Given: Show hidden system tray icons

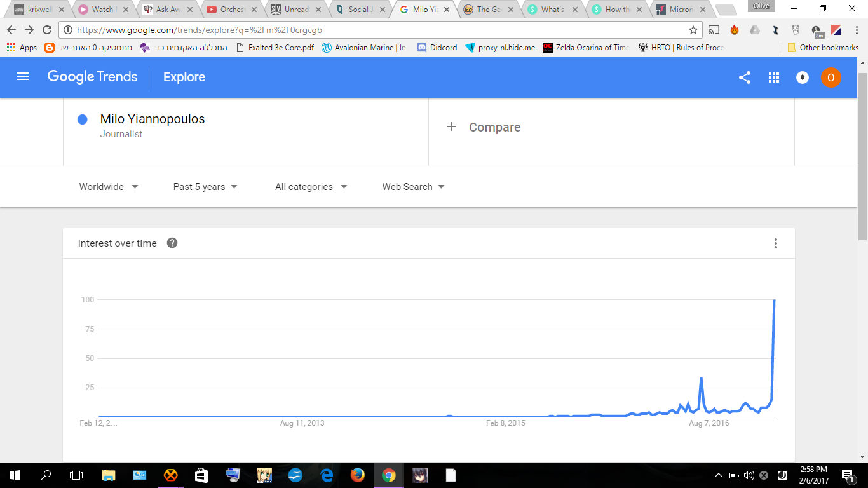Looking at the screenshot, I should pyautogui.click(x=719, y=475).
